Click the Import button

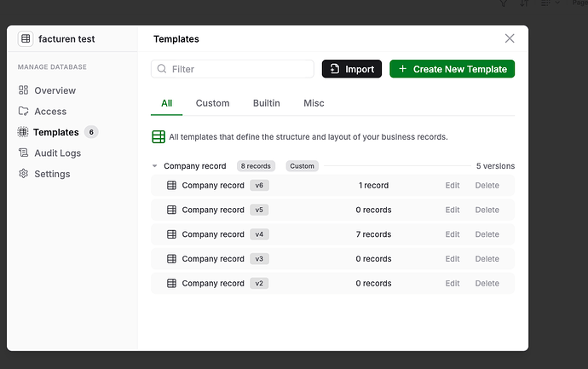pyautogui.click(x=351, y=69)
